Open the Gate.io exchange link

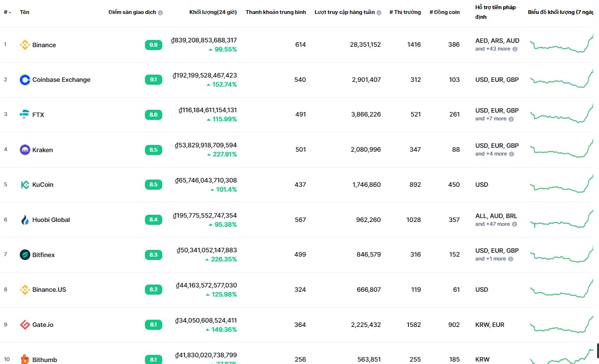coord(43,325)
